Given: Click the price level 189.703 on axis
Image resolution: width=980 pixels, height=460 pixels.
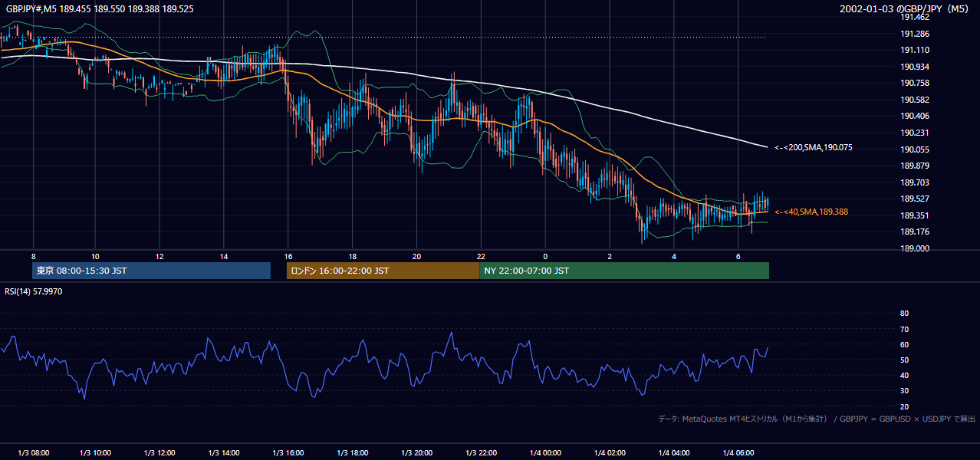Looking at the screenshot, I should (915, 182).
